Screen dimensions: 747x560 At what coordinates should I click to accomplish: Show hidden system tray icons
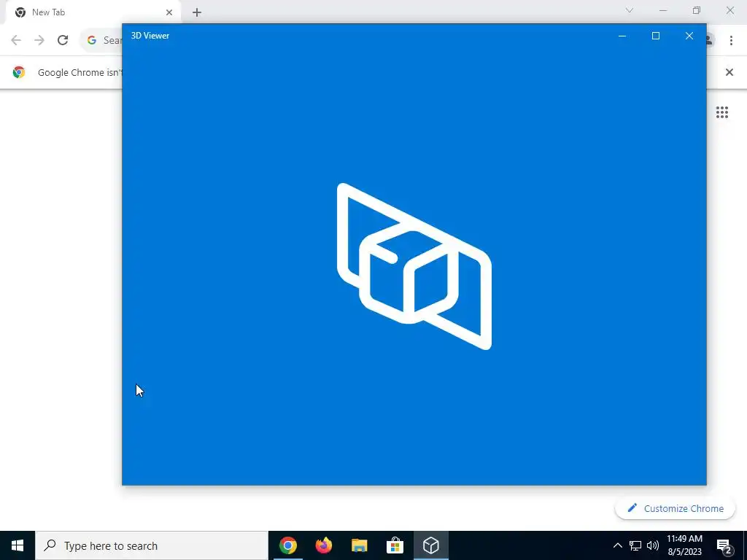(617, 545)
